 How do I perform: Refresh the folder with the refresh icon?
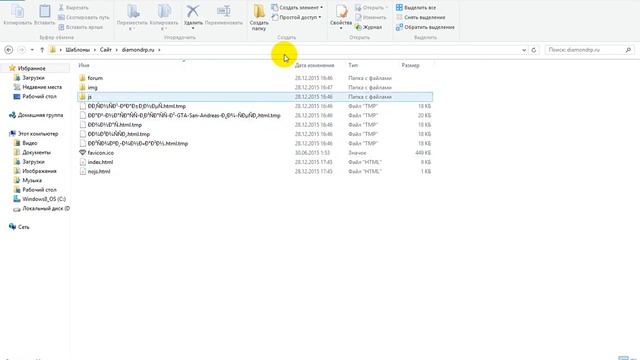point(533,50)
